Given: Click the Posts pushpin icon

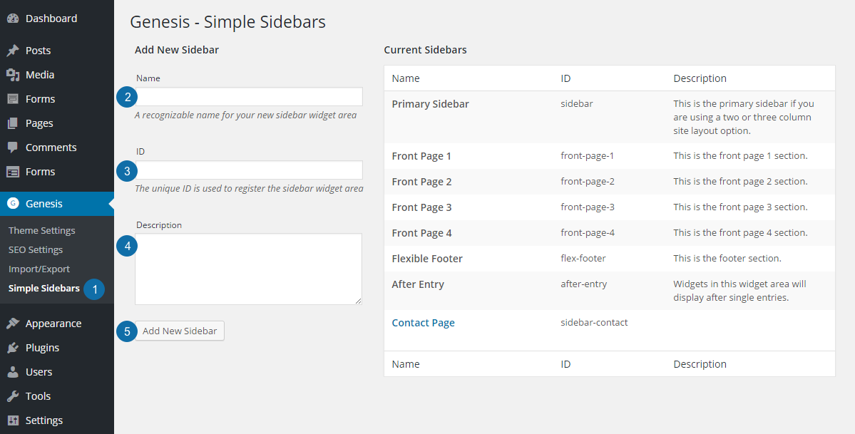Looking at the screenshot, I should pos(13,51).
